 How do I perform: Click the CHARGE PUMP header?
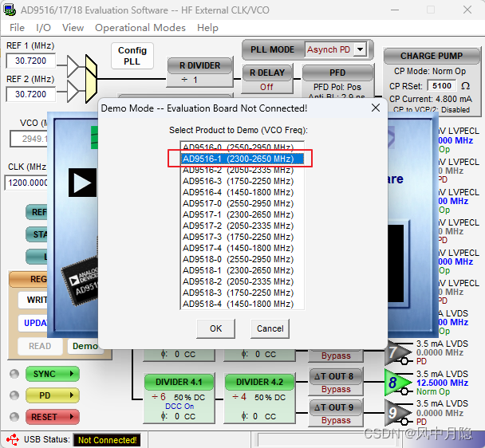432,56
